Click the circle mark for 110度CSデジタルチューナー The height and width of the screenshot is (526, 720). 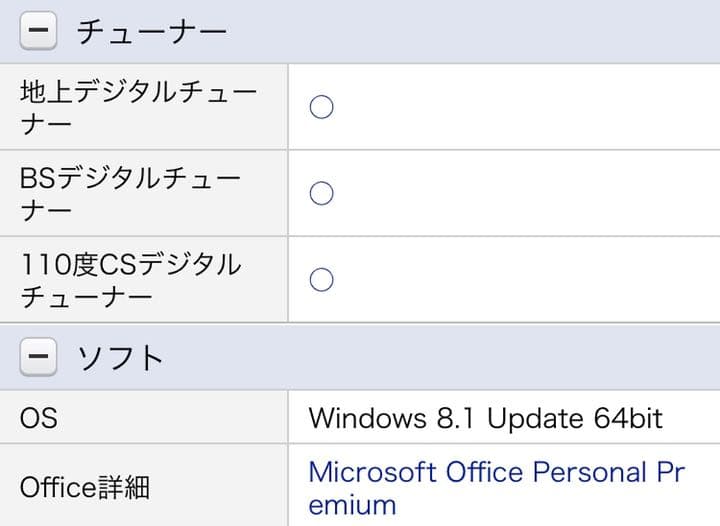click(321, 279)
